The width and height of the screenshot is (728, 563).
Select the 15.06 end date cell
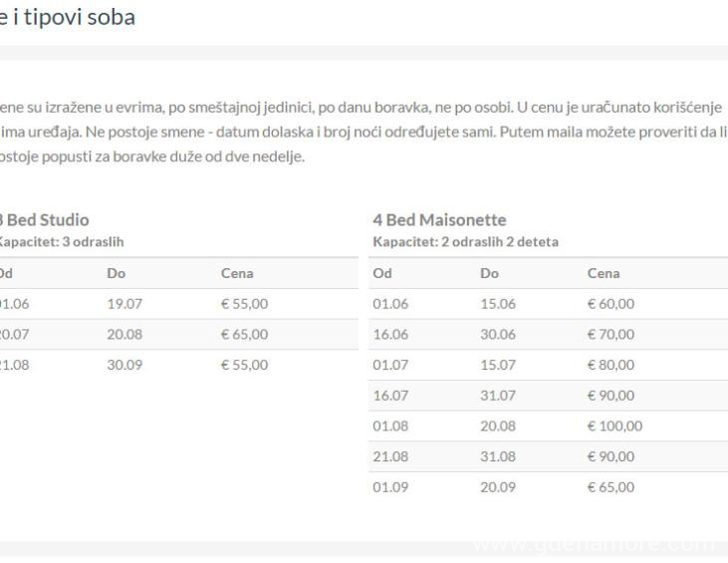click(497, 304)
